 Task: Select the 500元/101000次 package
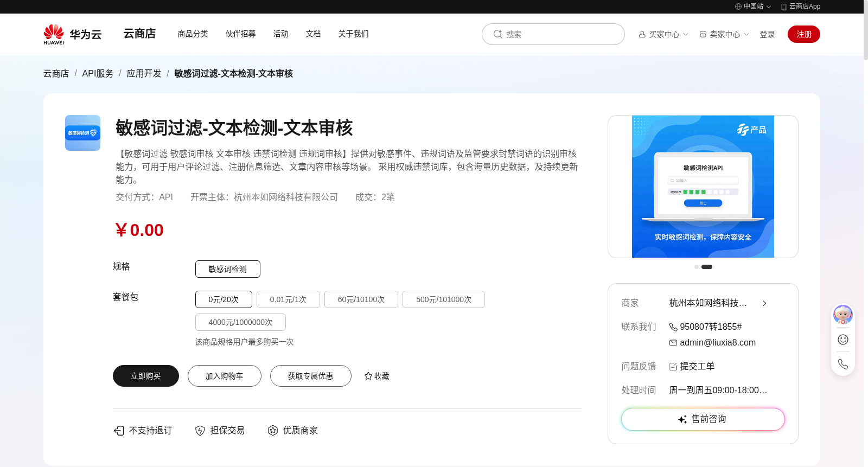pos(444,299)
